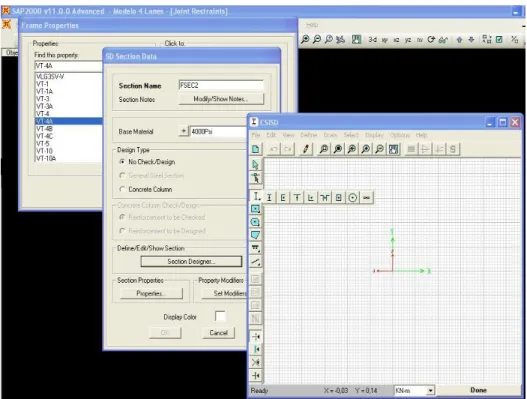Click the pencil draw icon in CSISD toolbar
Viewport: 527px width, 399px height.
(x=306, y=149)
